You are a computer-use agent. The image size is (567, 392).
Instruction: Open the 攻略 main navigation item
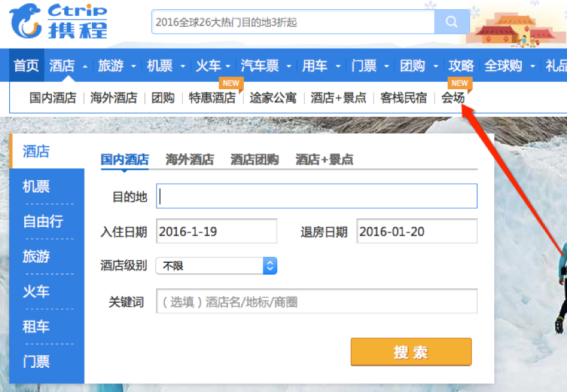click(x=461, y=66)
